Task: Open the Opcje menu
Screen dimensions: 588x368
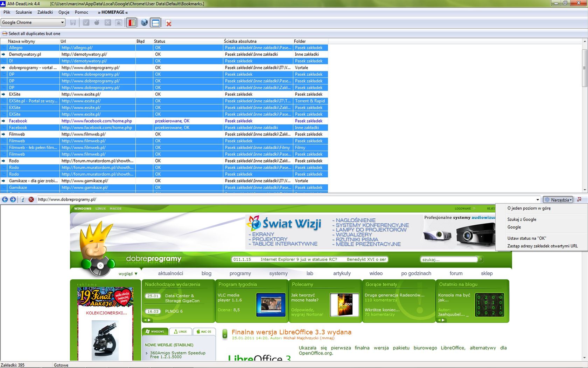Action: coord(64,12)
